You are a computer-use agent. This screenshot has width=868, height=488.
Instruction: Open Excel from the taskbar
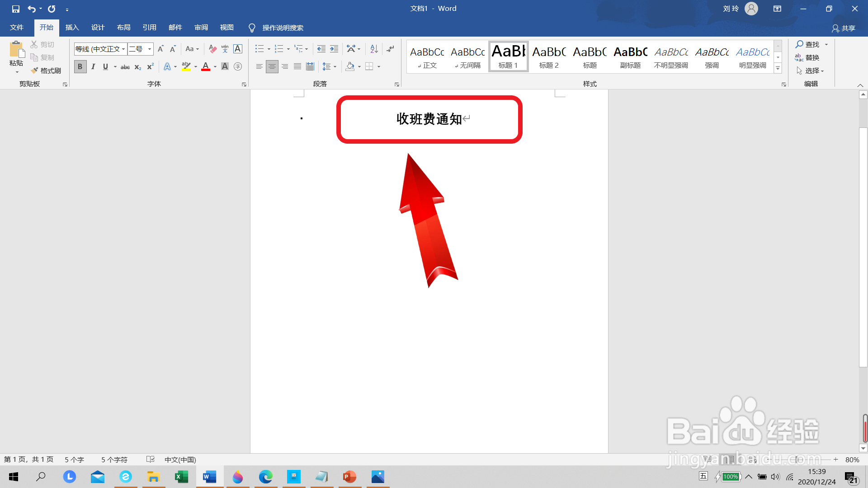coord(181,477)
